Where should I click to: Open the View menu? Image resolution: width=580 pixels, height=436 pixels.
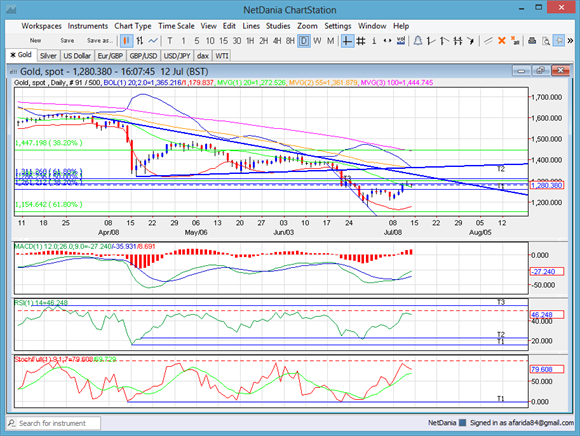click(x=209, y=26)
